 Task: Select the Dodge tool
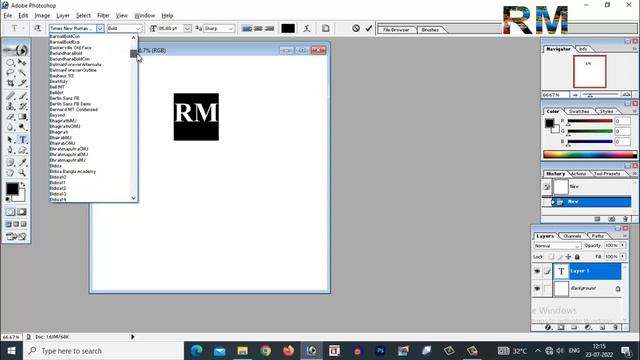coord(22,127)
